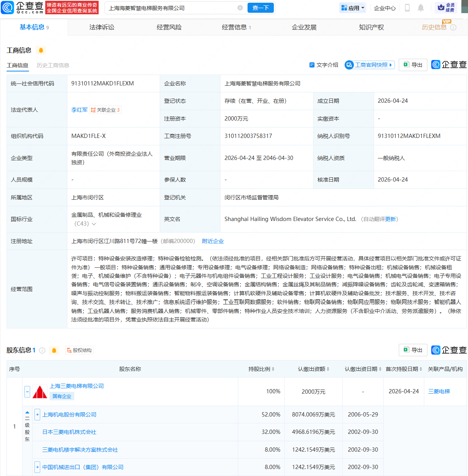Viewport: 468px width, 476px height.
Task: Click the Qcc.com logo
Action: [22, 7]
